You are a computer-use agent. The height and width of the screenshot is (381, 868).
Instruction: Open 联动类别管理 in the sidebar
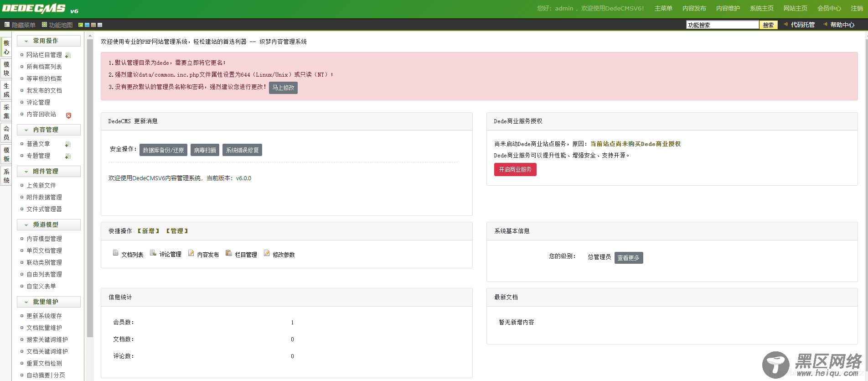[x=44, y=262]
